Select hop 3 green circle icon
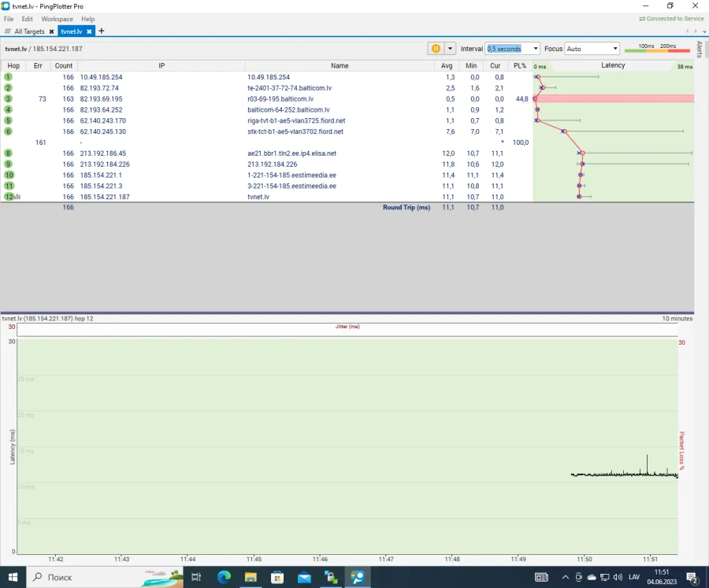 pos(8,98)
